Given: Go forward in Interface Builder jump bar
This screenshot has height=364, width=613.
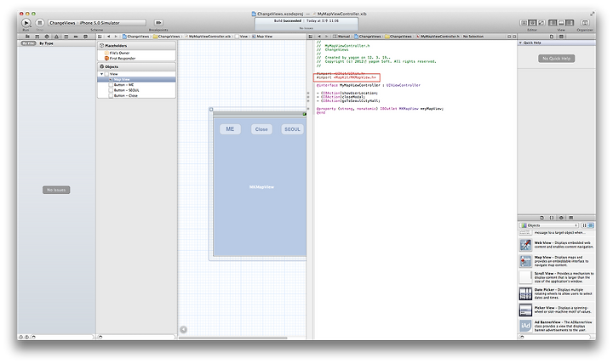Looking at the screenshot, I should tap(115, 37).
